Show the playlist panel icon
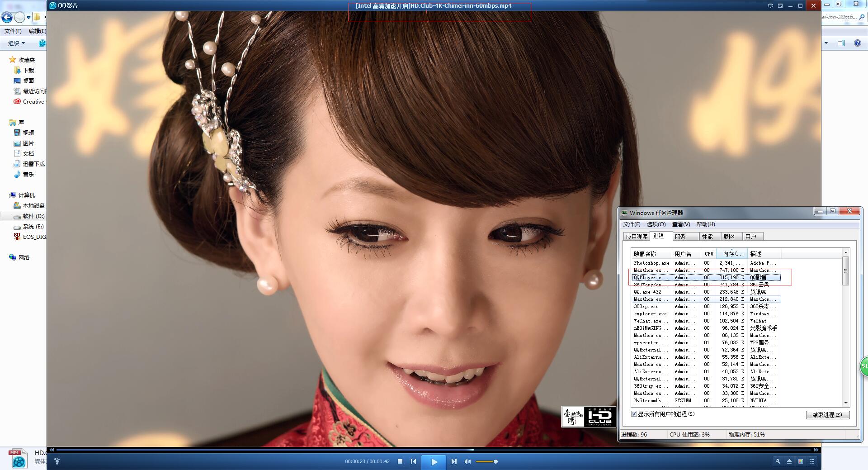This screenshot has height=470, width=868. click(812, 461)
